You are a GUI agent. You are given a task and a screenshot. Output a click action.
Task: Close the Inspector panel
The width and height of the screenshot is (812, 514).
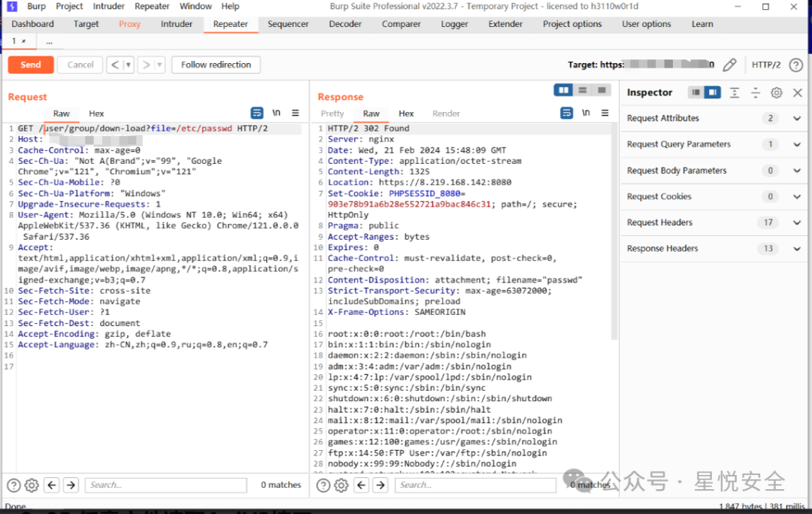(798, 92)
